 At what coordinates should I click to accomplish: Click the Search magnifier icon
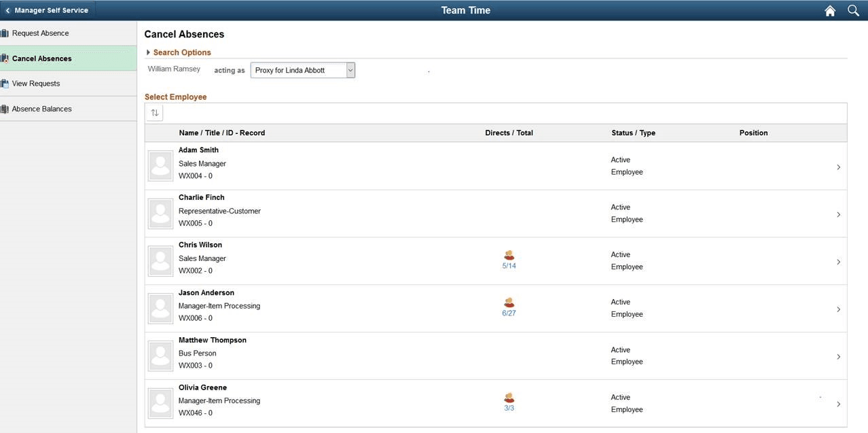pos(853,10)
